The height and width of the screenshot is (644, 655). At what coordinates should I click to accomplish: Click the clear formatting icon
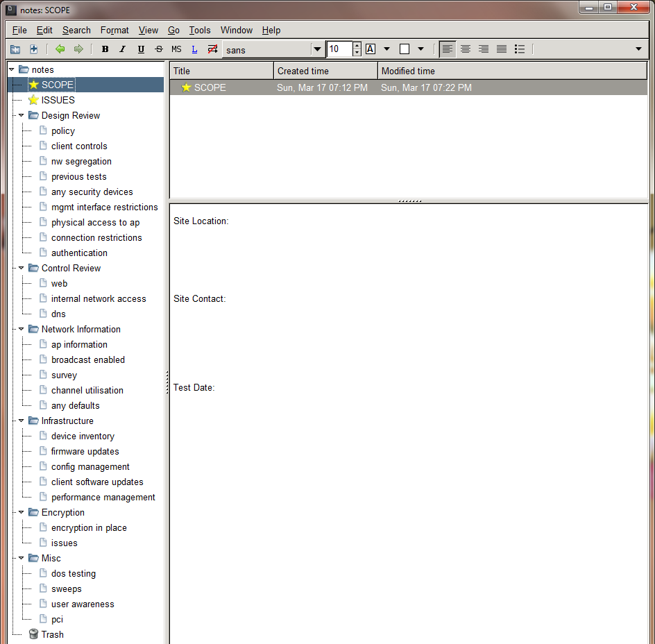click(x=212, y=49)
